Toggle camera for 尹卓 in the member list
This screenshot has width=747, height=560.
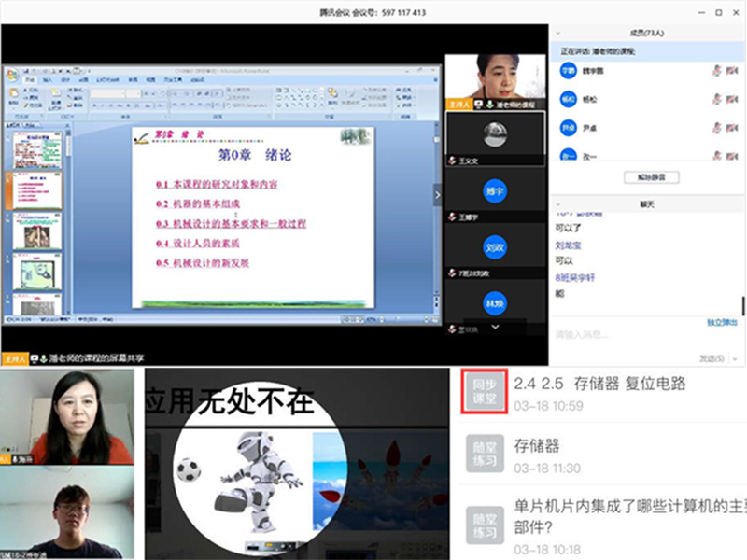732,127
